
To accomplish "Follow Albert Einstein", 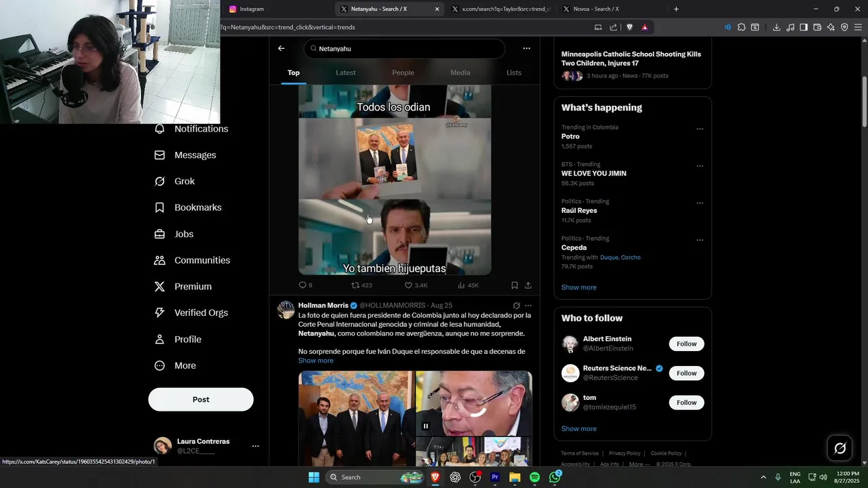I will (686, 344).
